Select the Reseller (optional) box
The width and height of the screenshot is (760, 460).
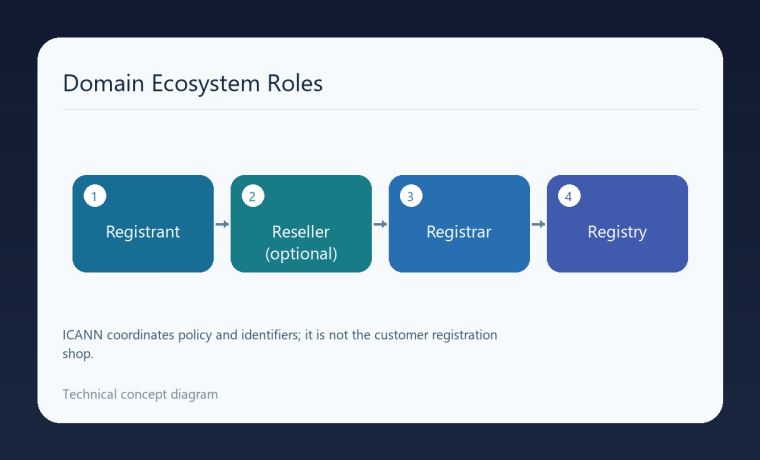pos(301,224)
